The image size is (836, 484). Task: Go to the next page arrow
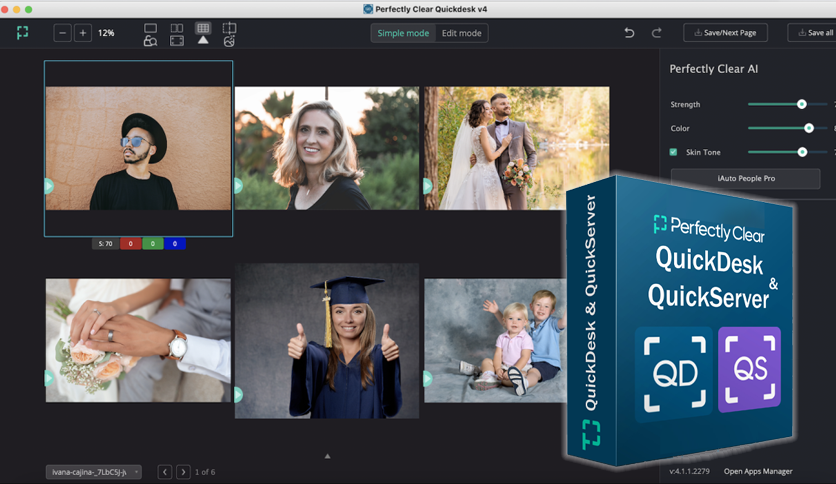(x=183, y=472)
